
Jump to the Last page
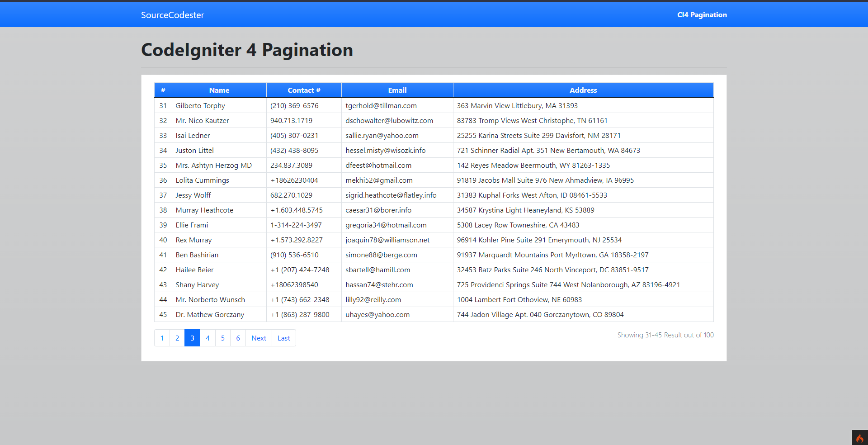click(x=283, y=338)
